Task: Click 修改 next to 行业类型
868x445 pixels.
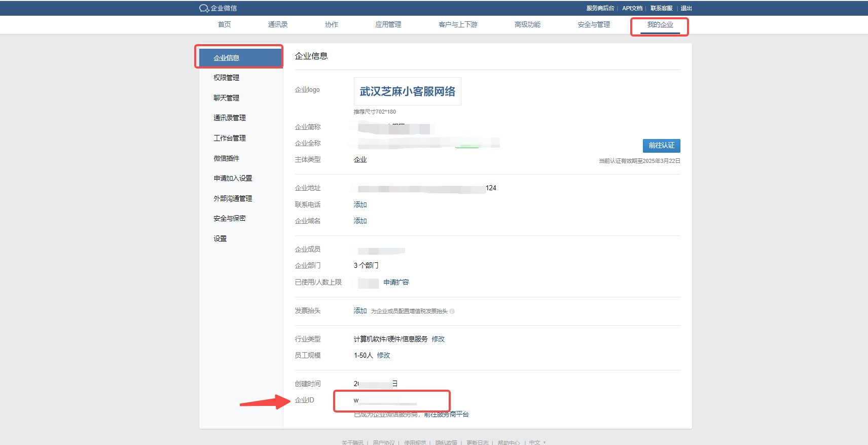Action: click(438, 339)
